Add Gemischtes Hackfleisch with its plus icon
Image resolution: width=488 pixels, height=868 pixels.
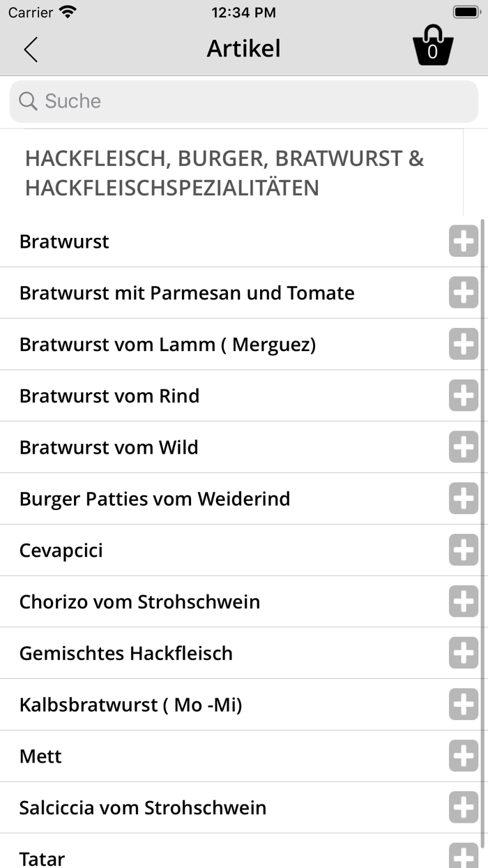(463, 653)
